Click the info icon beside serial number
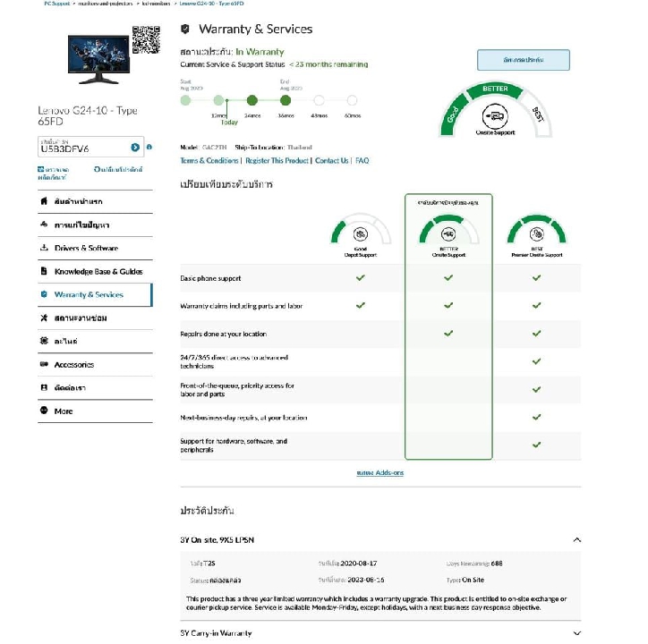 point(149,147)
